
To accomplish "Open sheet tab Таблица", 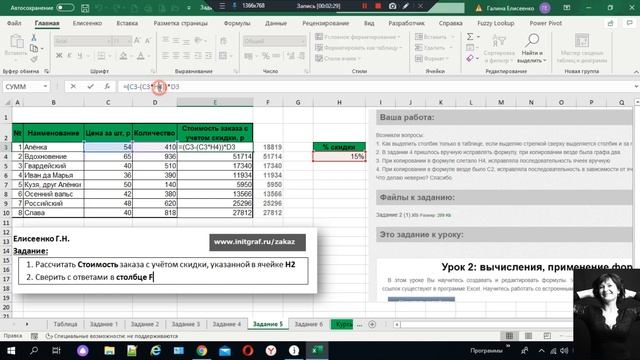I will [65, 324].
